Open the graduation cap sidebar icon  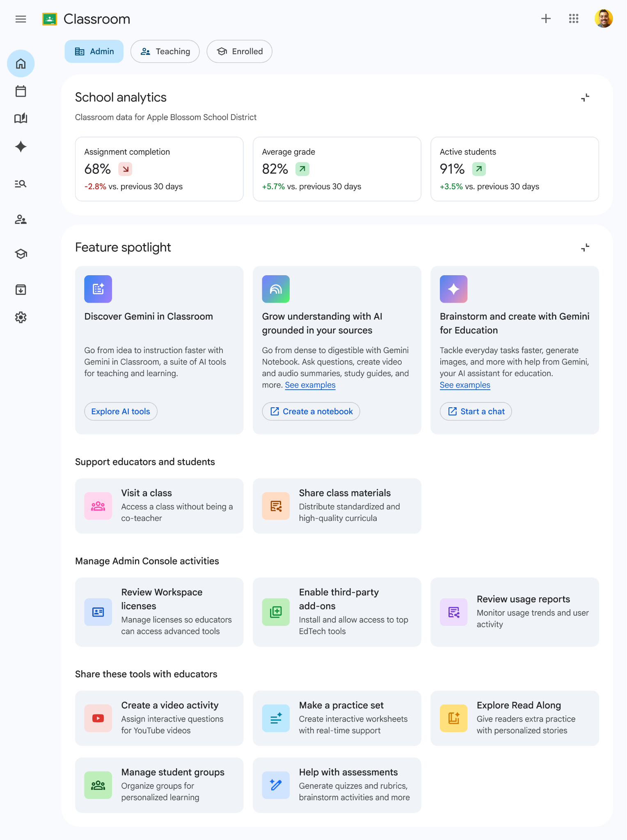coord(21,254)
